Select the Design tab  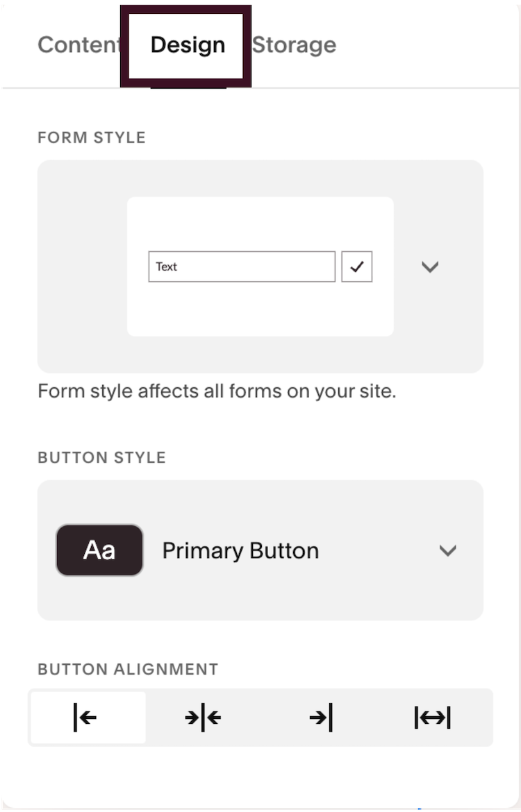click(188, 45)
